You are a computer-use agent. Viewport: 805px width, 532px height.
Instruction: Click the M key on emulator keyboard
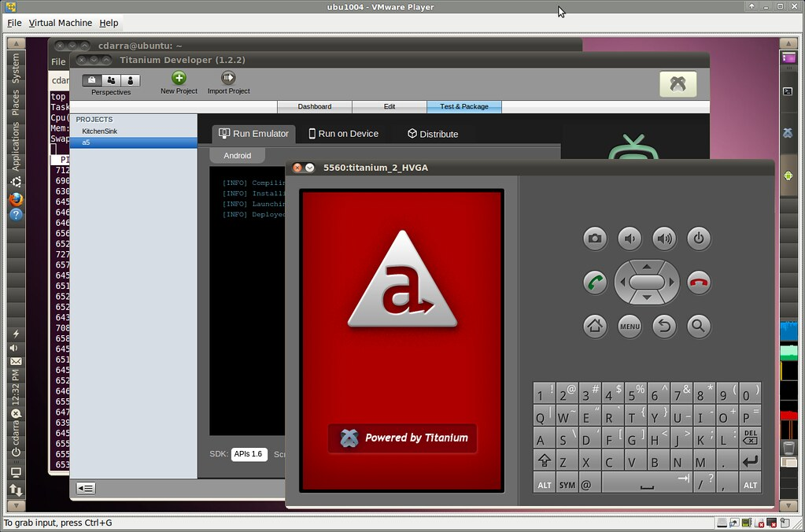click(704, 461)
